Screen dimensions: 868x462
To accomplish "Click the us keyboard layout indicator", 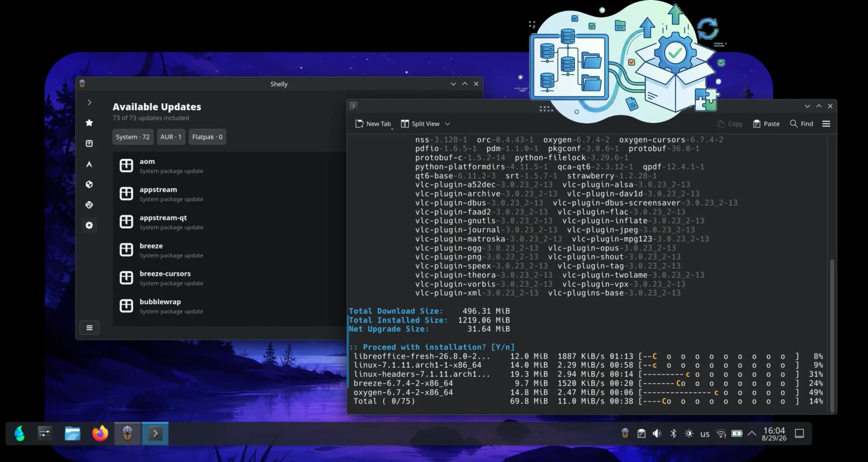I will coord(705,434).
